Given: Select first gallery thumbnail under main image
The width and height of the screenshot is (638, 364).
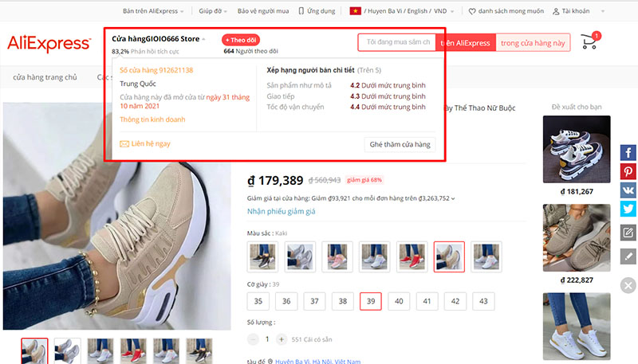Looking at the screenshot, I should pos(34,351).
